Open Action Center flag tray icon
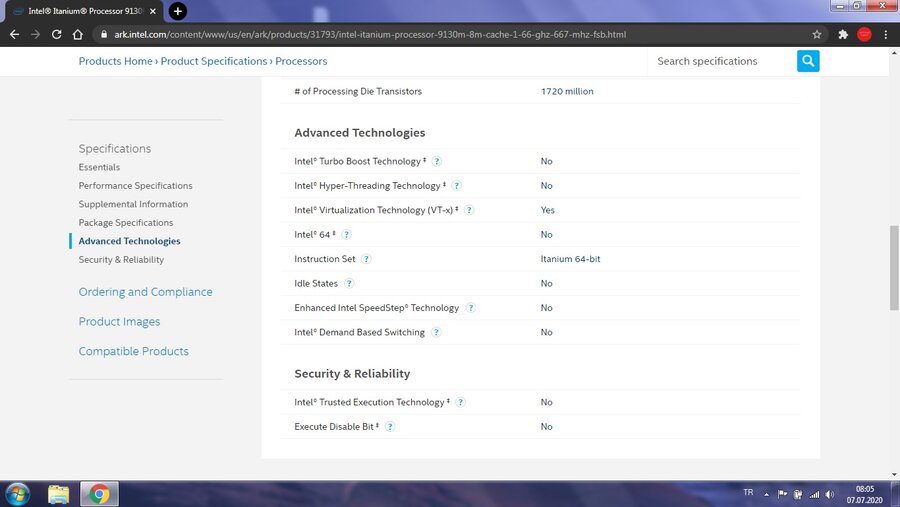Image resolution: width=900 pixels, height=507 pixels. pyautogui.click(x=782, y=494)
